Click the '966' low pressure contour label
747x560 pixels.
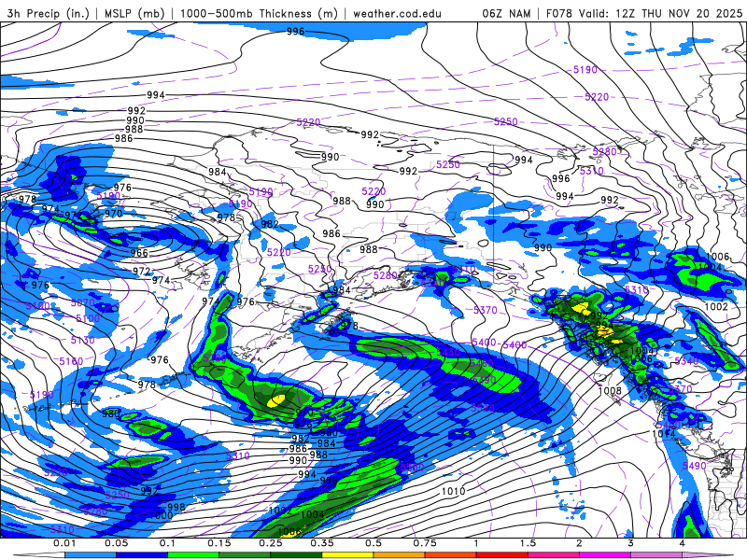point(139,253)
